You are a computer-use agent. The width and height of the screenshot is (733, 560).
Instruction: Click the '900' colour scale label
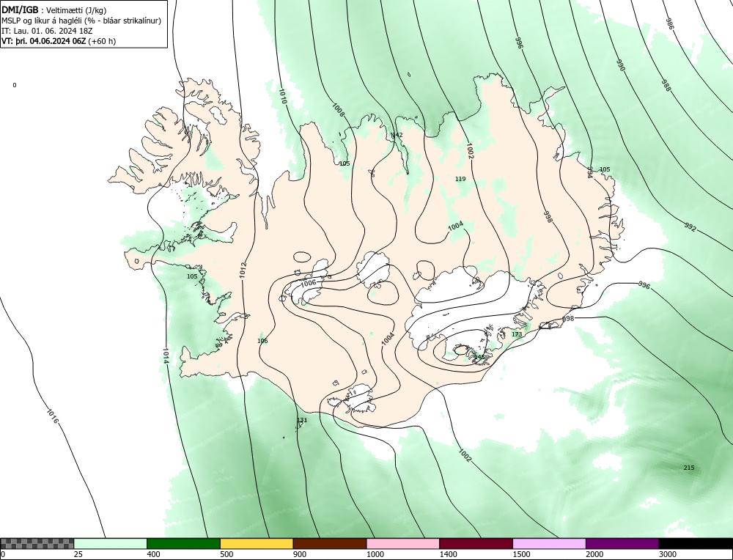(x=300, y=555)
